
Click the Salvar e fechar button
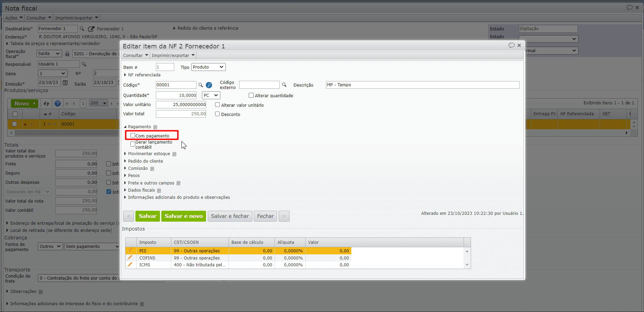click(x=230, y=216)
